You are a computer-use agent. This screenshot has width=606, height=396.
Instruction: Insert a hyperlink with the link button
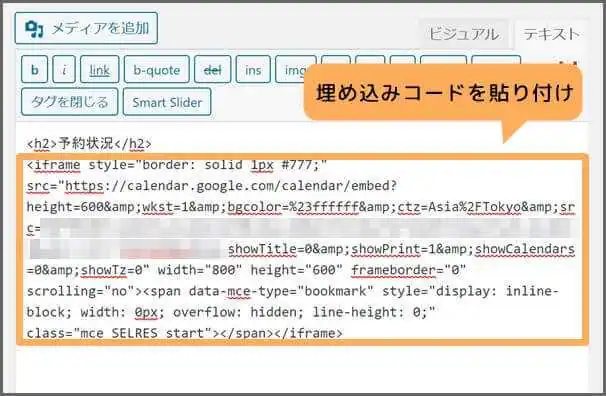pos(100,70)
